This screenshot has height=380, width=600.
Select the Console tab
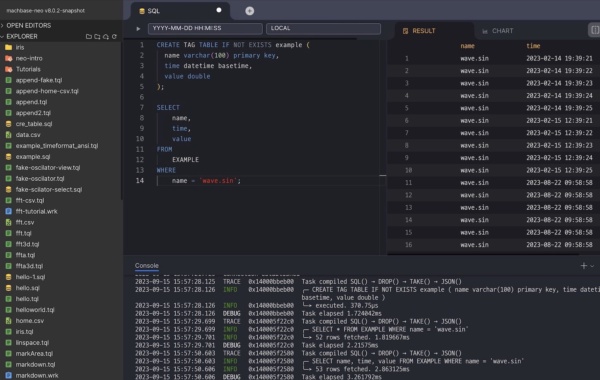pos(147,266)
